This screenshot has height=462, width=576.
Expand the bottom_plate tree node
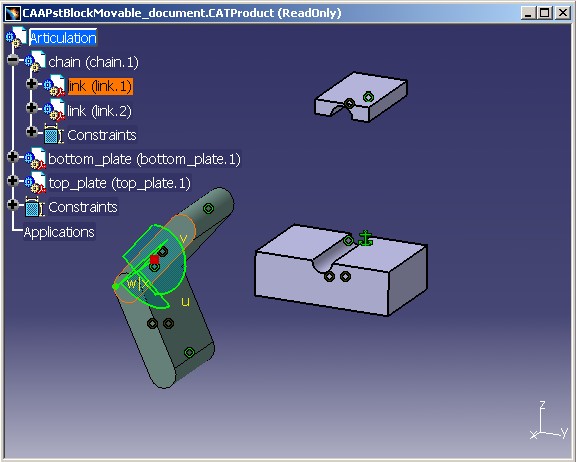pos(13,157)
